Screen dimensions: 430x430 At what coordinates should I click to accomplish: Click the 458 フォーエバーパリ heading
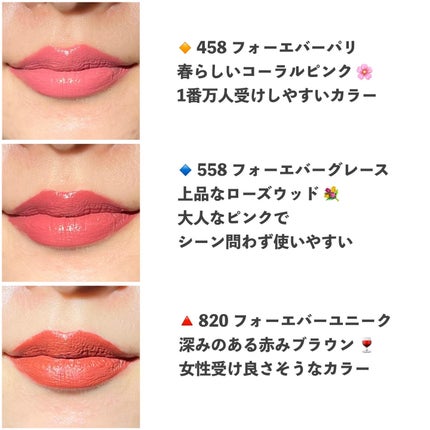click(x=276, y=48)
